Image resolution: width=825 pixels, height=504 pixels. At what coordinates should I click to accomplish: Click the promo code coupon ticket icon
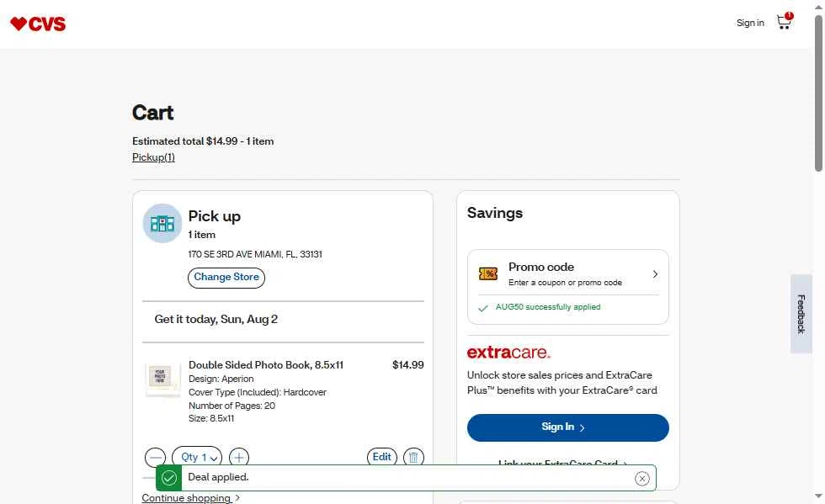(x=487, y=273)
